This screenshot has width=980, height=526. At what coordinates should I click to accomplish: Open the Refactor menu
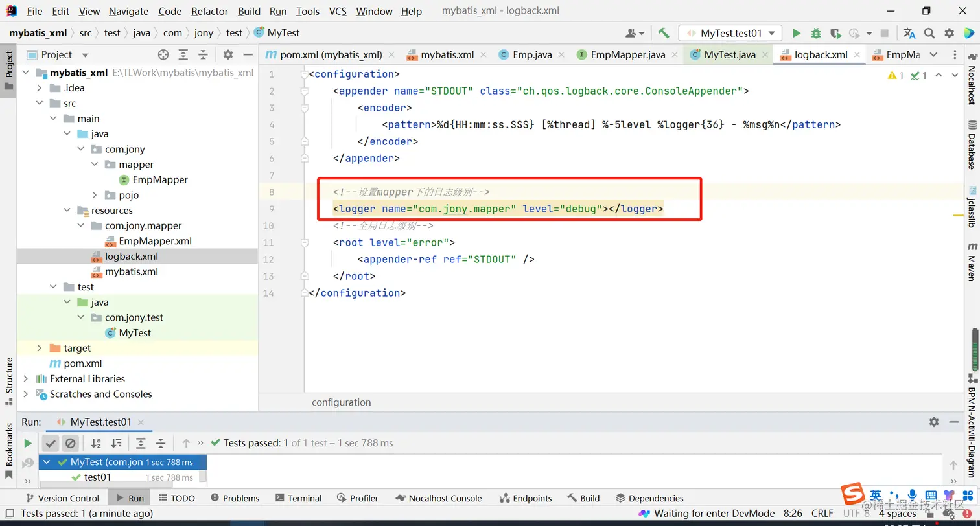[210, 11]
